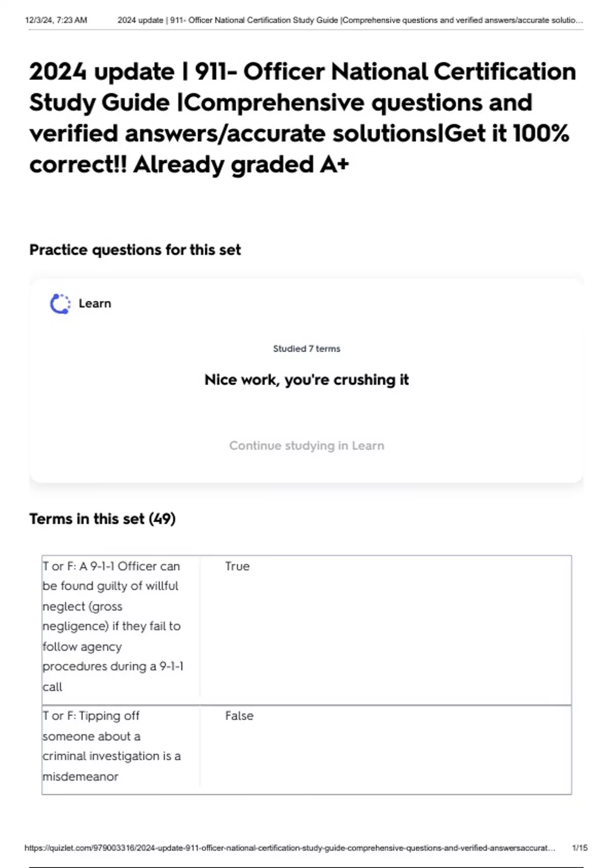Click the 'True' answer
613x868 pixels.
[x=237, y=566]
